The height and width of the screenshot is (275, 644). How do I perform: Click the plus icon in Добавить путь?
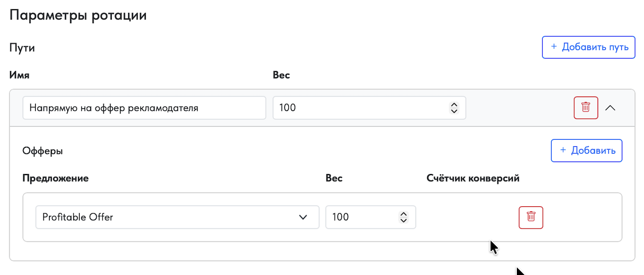click(x=554, y=47)
